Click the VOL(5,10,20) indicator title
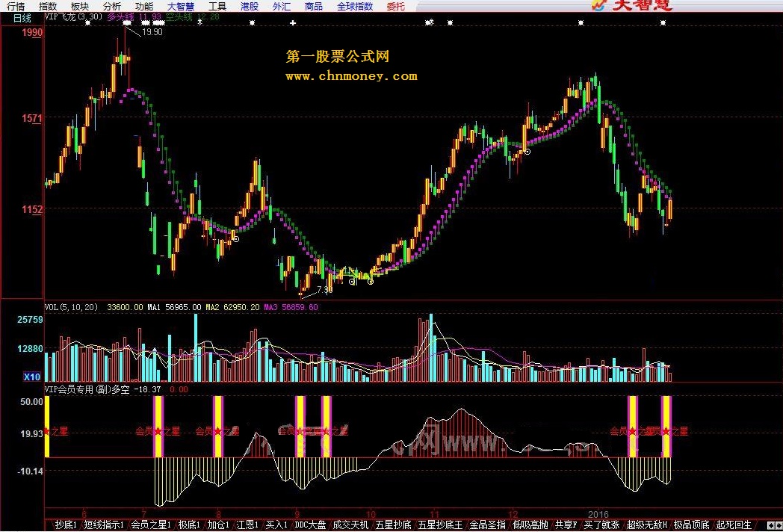783x532 pixels. (72, 307)
